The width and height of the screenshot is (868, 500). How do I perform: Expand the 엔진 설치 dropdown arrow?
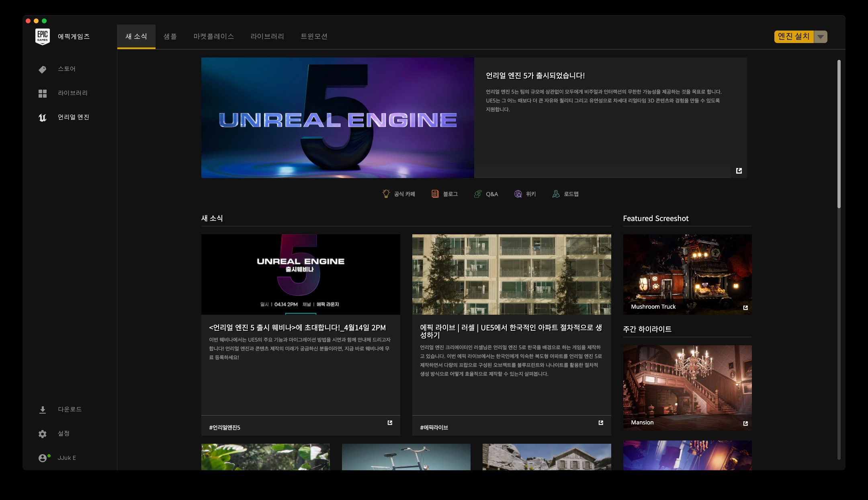tap(821, 37)
